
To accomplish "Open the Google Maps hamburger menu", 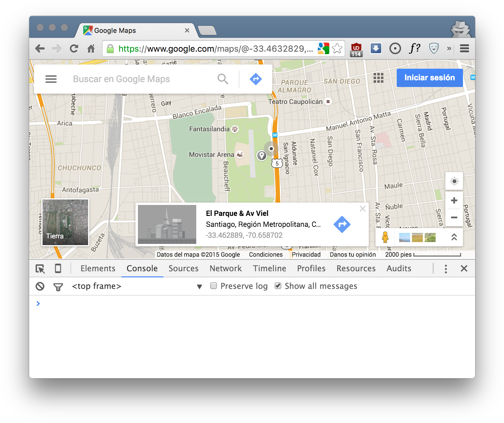I will tap(51, 79).
